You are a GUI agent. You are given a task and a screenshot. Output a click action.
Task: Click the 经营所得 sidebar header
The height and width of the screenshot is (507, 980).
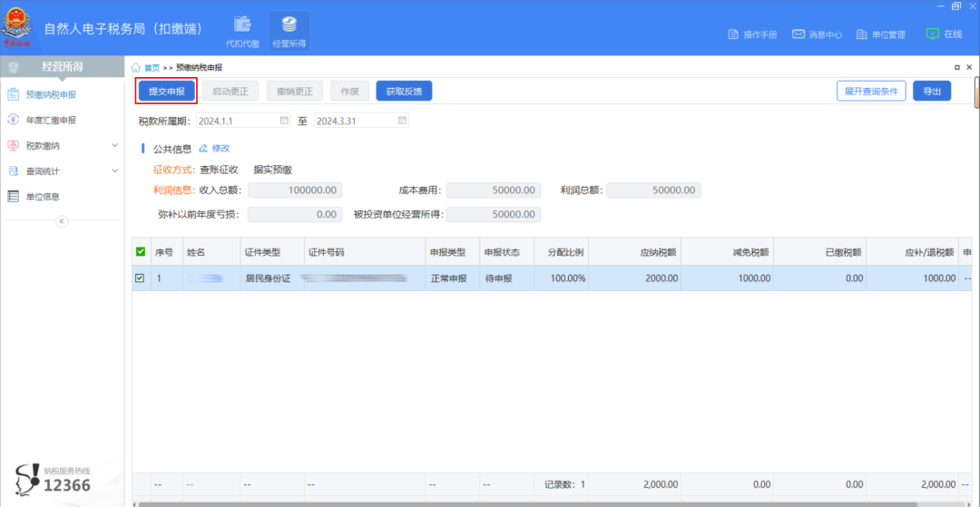[62, 67]
